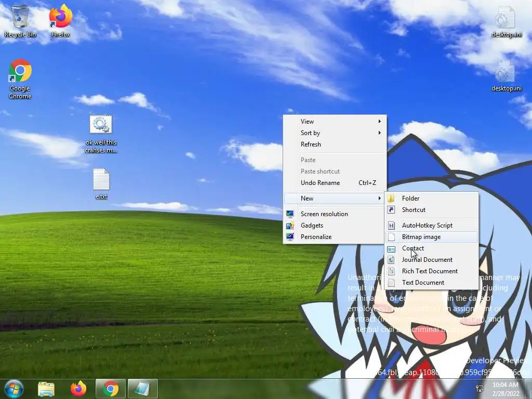This screenshot has width=532, height=399.
Task: Select the e.txt file on desktop
Action: click(101, 183)
